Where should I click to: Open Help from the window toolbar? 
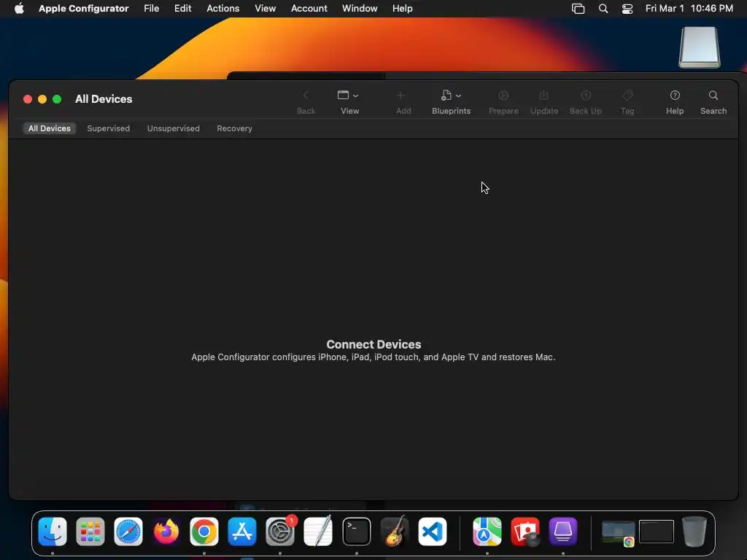pos(675,102)
